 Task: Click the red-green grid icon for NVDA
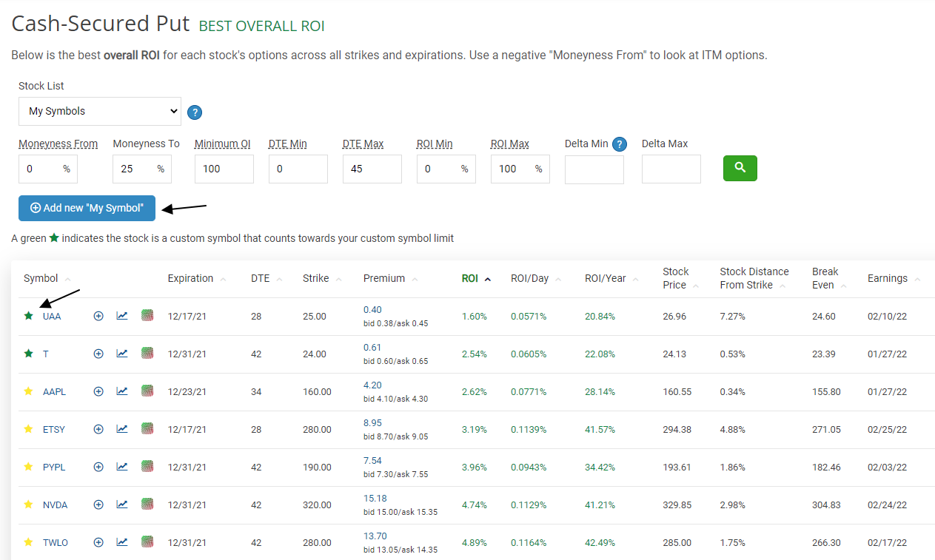click(147, 505)
